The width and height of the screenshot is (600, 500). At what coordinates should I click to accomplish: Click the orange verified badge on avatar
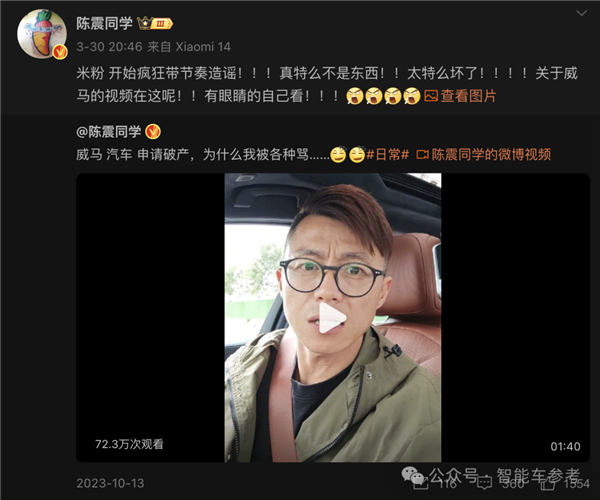60,52
